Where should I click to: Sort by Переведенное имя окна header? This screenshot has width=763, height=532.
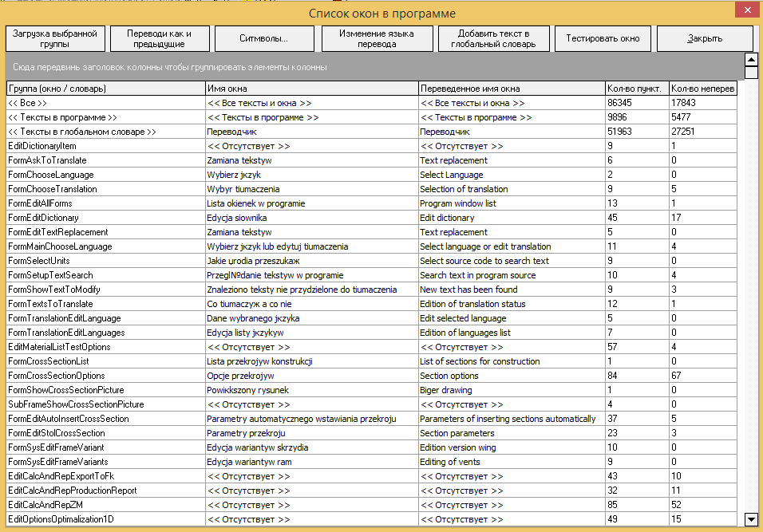512,89
